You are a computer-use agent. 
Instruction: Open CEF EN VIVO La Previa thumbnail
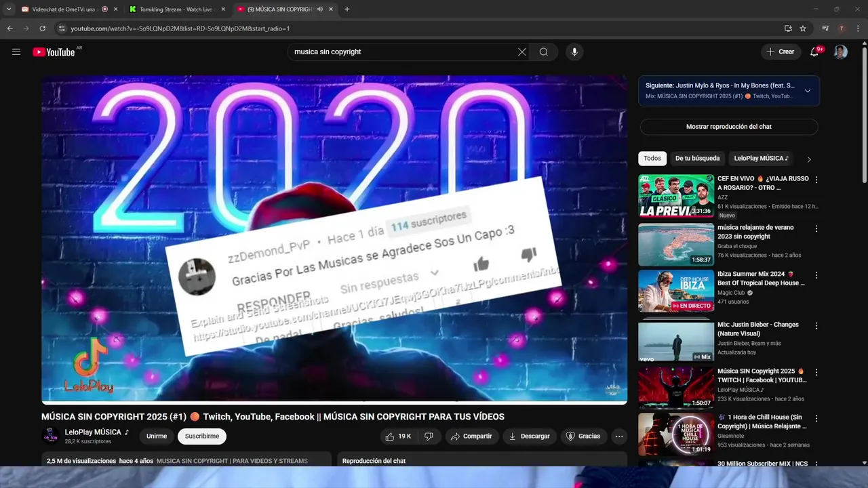(676, 196)
